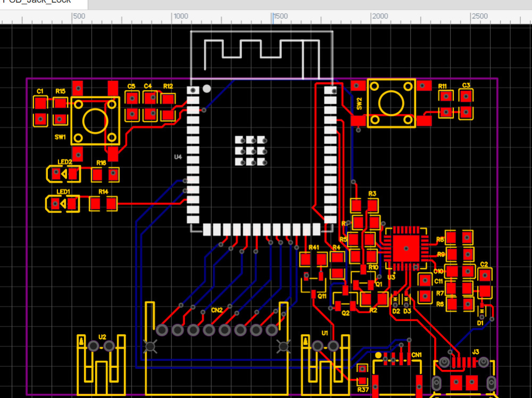This screenshot has height=398, width=532.
Task: Select the U2 two-pin connector footprint
Action: pyautogui.click(x=102, y=365)
